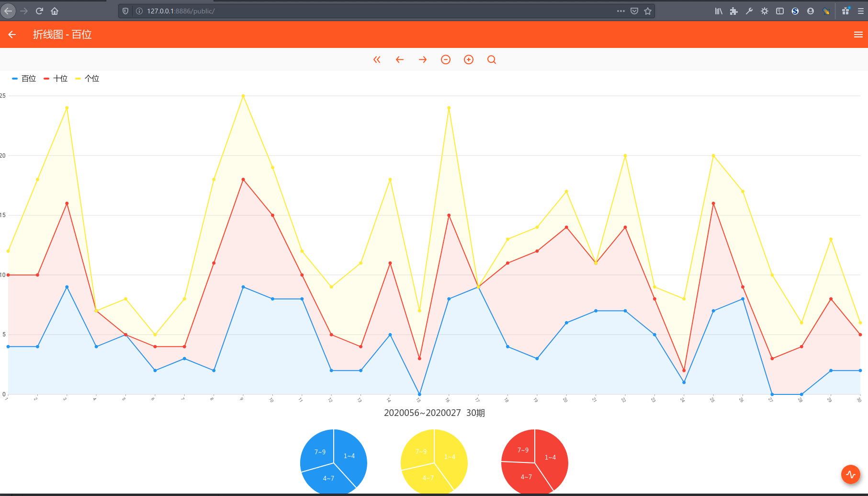Toggle 个位 series in chart legend
The width and height of the screenshot is (868, 496).
87,79
